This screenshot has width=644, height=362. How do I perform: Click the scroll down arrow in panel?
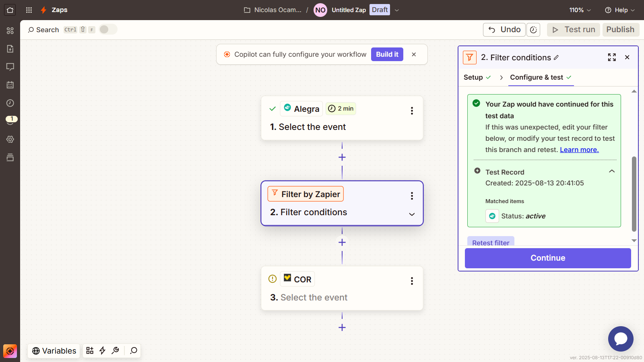(634, 241)
